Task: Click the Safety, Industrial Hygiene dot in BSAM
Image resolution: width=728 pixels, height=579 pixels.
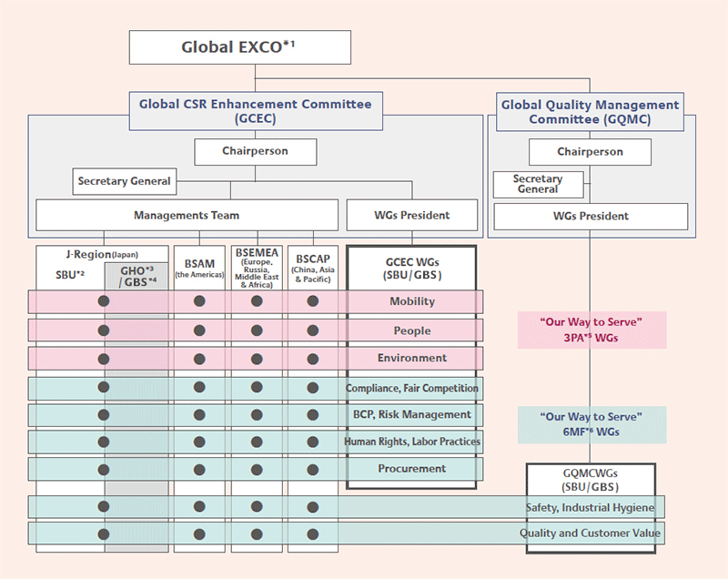Action: pyautogui.click(x=199, y=506)
